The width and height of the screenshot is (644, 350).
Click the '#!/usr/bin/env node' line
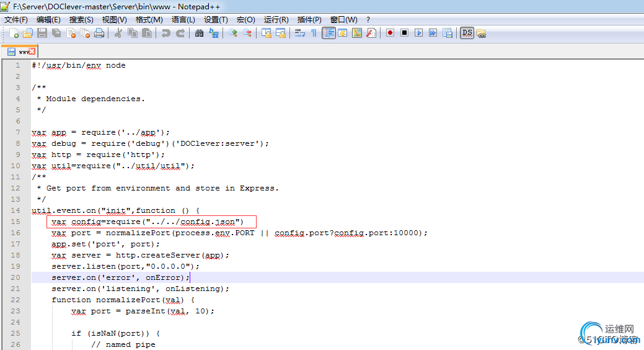(x=79, y=65)
